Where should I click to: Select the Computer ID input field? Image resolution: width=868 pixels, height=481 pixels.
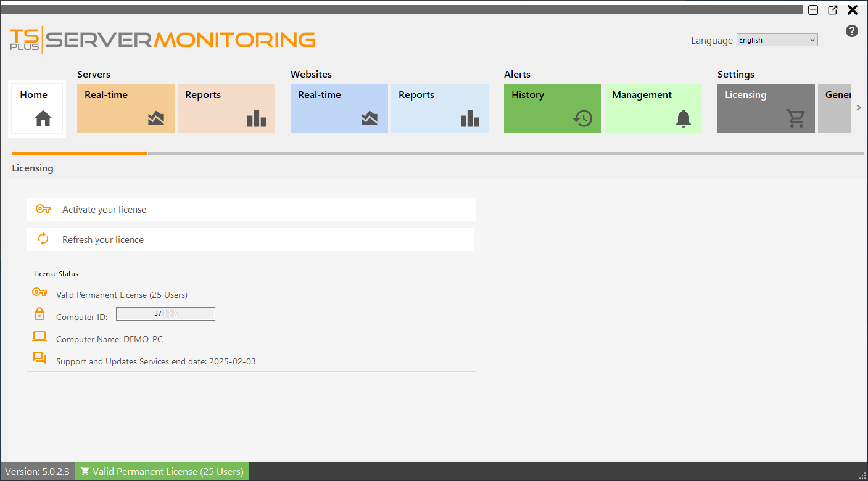(x=165, y=314)
